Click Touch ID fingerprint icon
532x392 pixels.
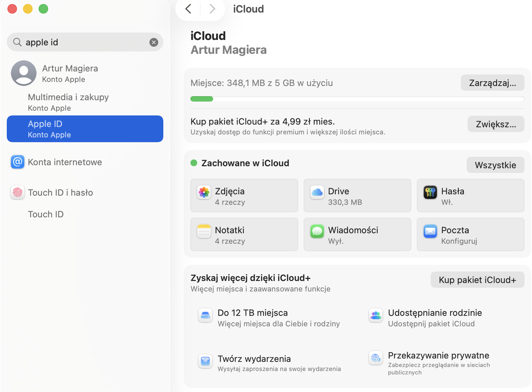[x=18, y=193]
